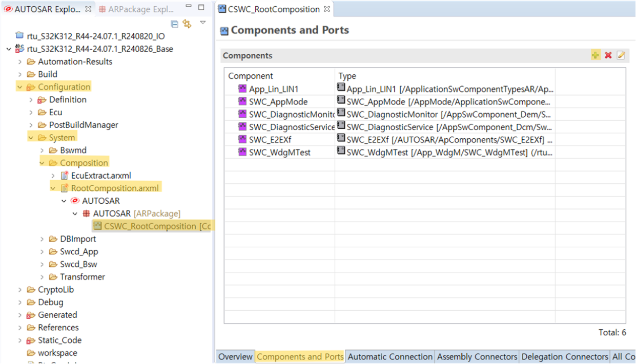
Task: Click the RootComposition.arxml file icon
Action: (x=65, y=188)
